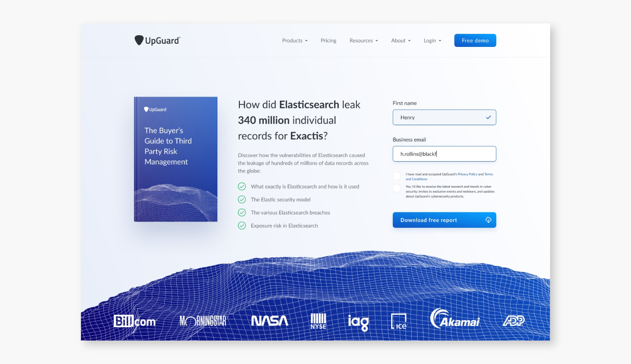Tick the latest research newsletter checkbox
631x364 pixels.
point(397,188)
